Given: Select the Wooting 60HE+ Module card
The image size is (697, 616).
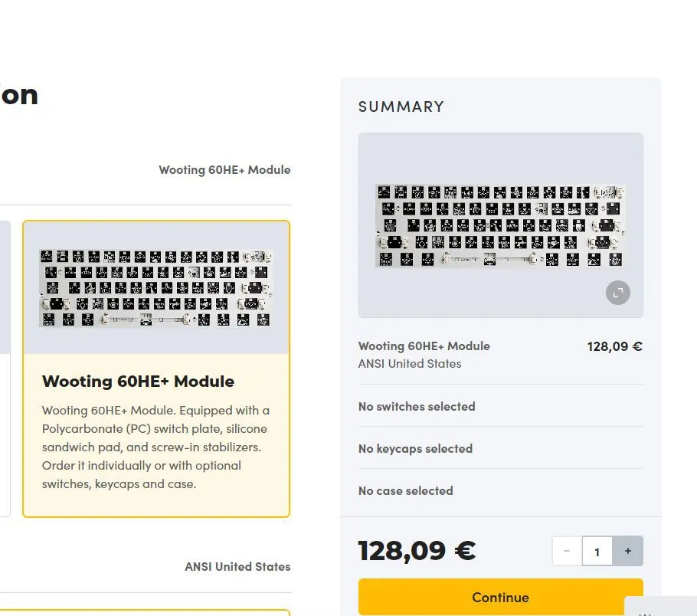Looking at the screenshot, I should (156, 369).
